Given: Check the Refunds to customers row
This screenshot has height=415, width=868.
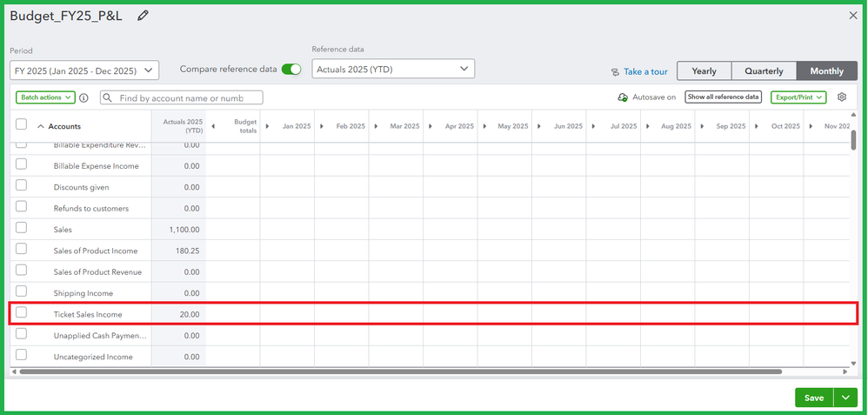Looking at the screenshot, I should [x=21, y=206].
